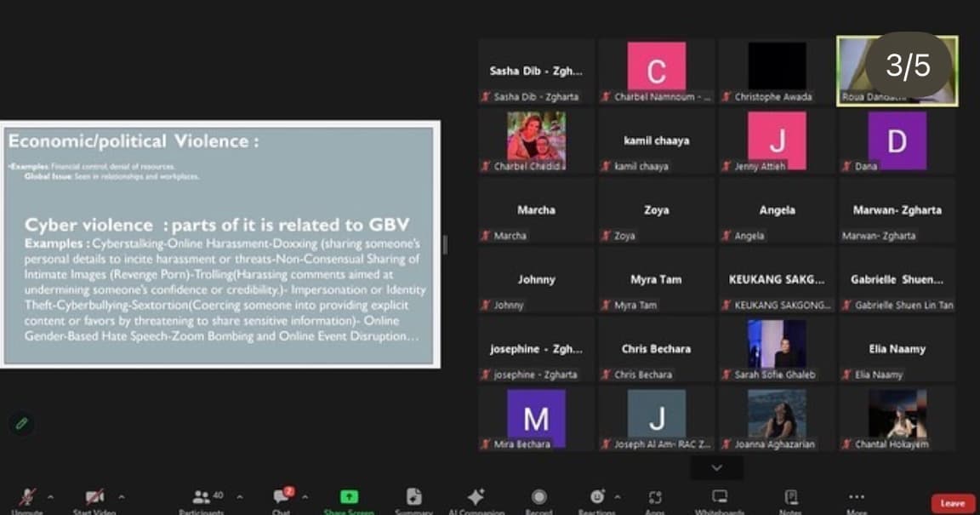Click the red Leave button

pyautogui.click(x=952, y=503)
